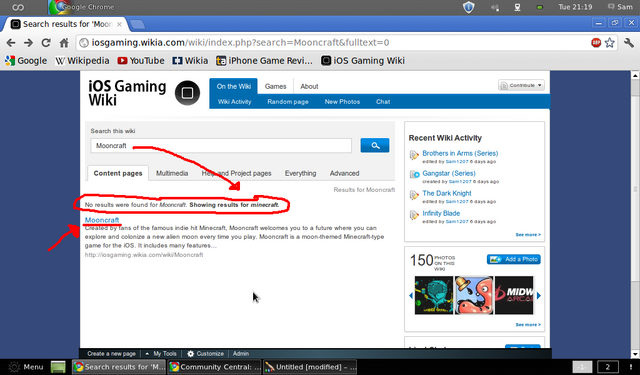
Task: Open the network tray icon
Action: pos(517,7)
